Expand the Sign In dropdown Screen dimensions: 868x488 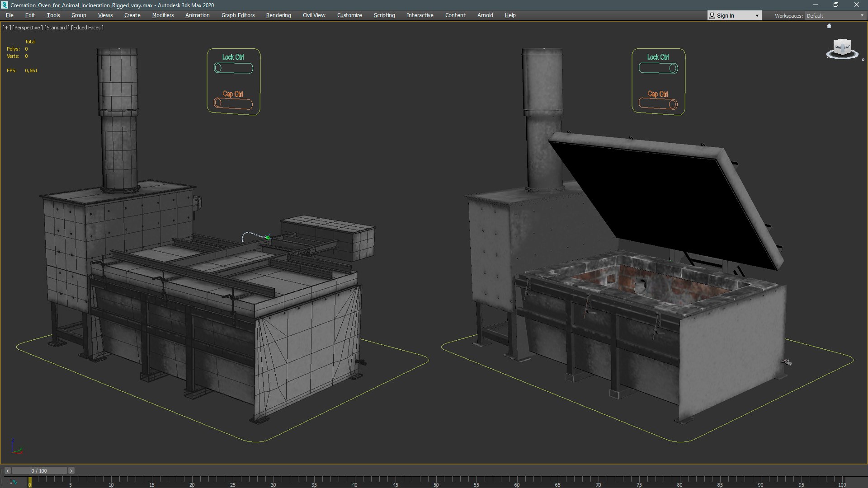[734, 15]
